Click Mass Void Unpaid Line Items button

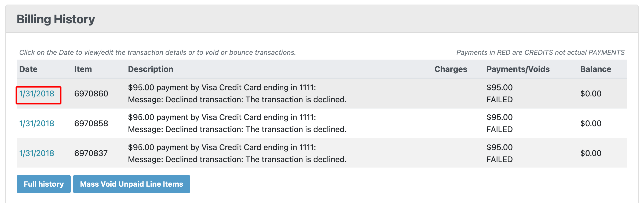click(131, 184)
